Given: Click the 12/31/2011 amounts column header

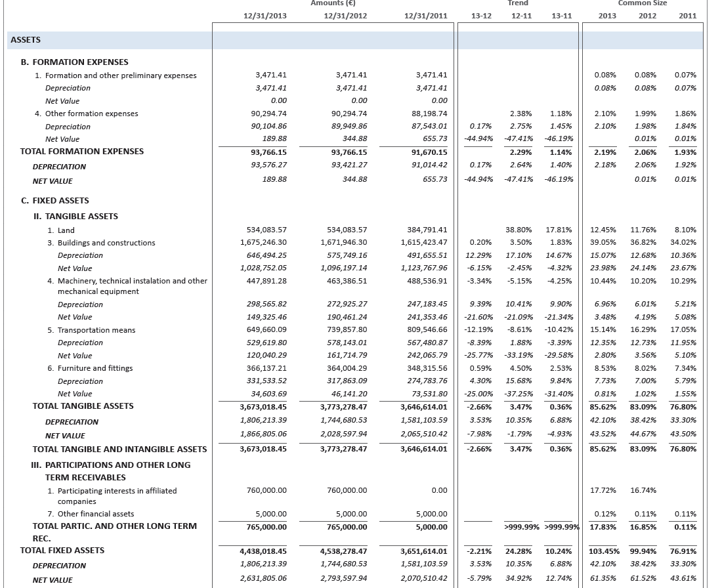Looking at the screenshot, I should click(426, 16).
